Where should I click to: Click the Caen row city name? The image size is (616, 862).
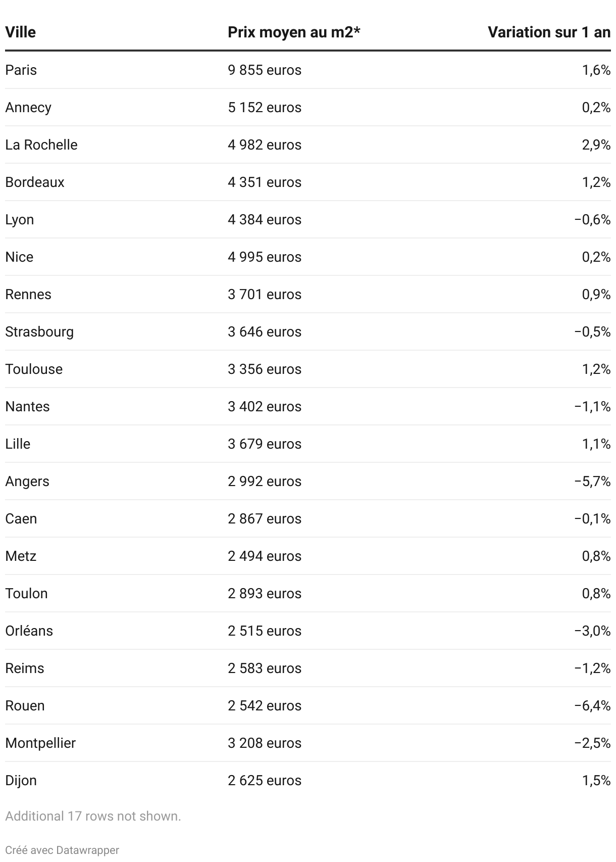(x=21, y=518)
